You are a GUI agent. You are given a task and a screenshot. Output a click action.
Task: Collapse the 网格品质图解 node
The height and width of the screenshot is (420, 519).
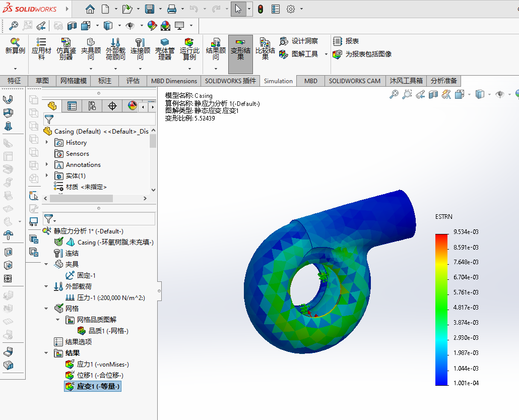coord(57,320)
